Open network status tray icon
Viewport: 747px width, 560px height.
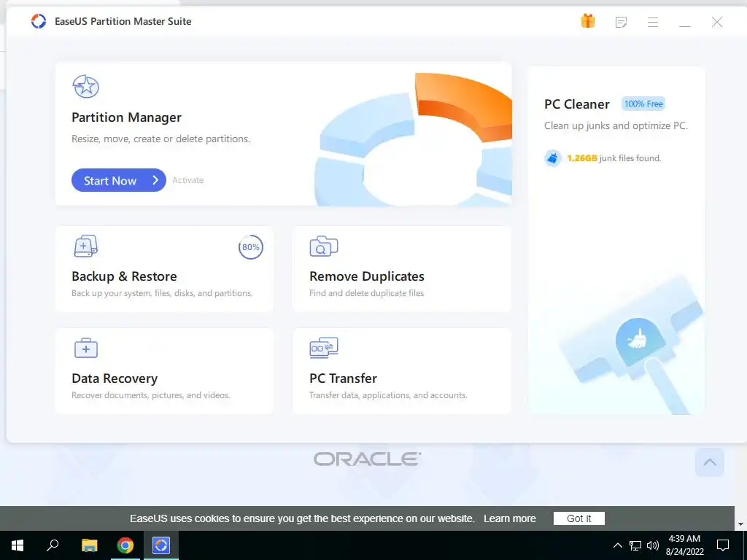pos(635,545)
